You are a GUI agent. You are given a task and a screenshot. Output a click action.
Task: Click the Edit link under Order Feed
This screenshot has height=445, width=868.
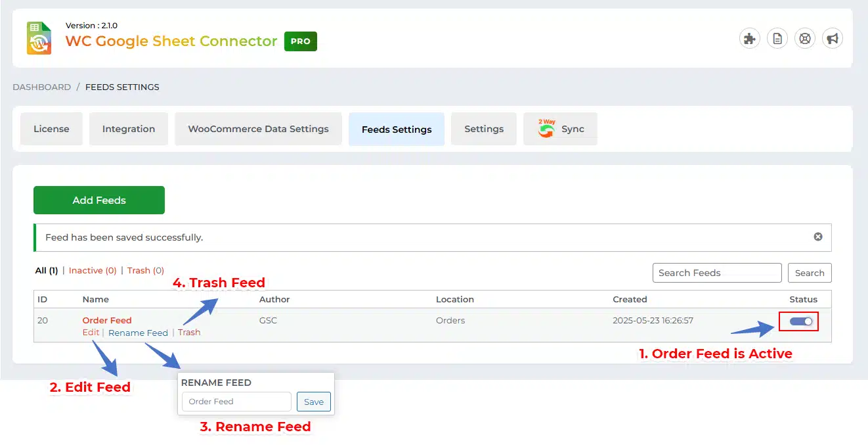click(x=91, y=333)
